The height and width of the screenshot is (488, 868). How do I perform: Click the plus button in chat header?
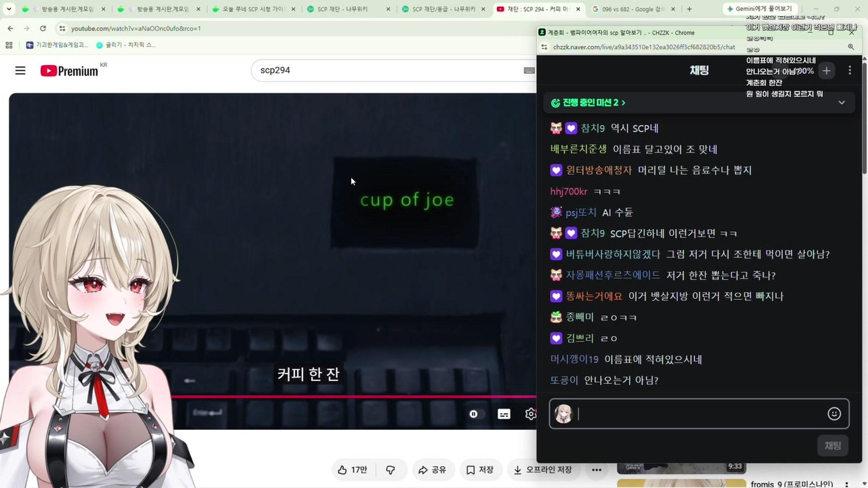(826, 71)
